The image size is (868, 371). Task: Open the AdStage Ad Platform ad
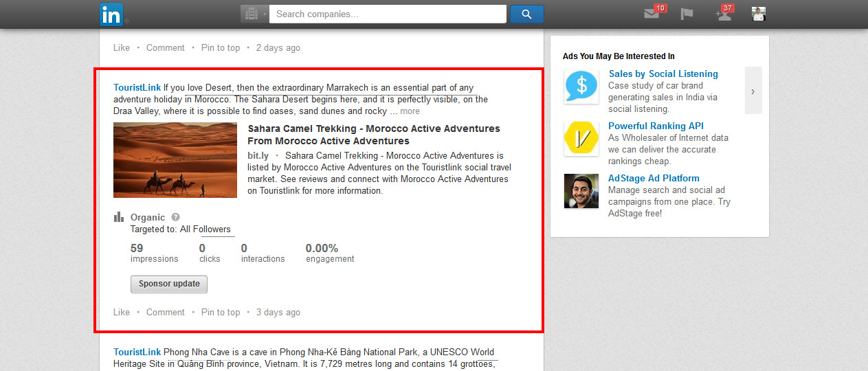[x=654, y=178]
